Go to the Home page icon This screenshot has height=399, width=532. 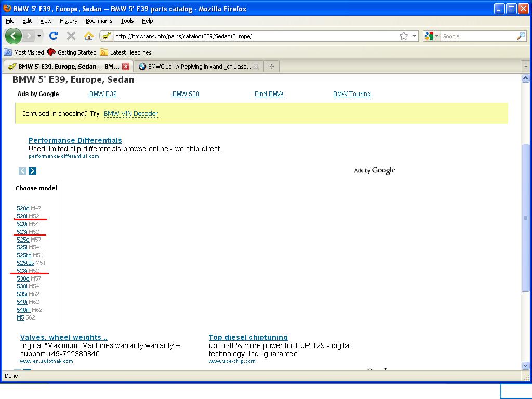click(89, 36)
